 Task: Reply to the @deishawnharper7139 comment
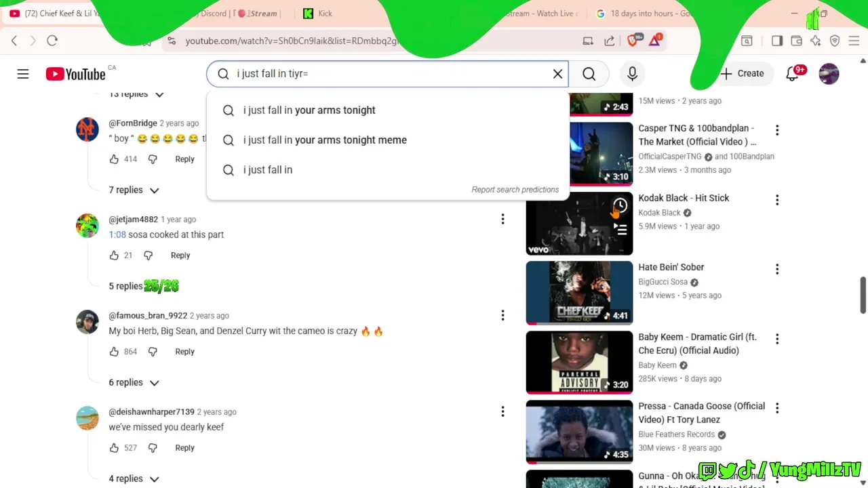point(184,448)
